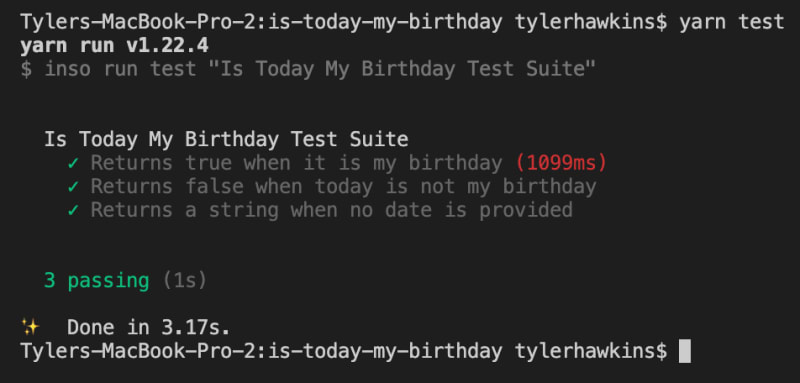Click the gray '(1s)' duration text

pos(185,281)
